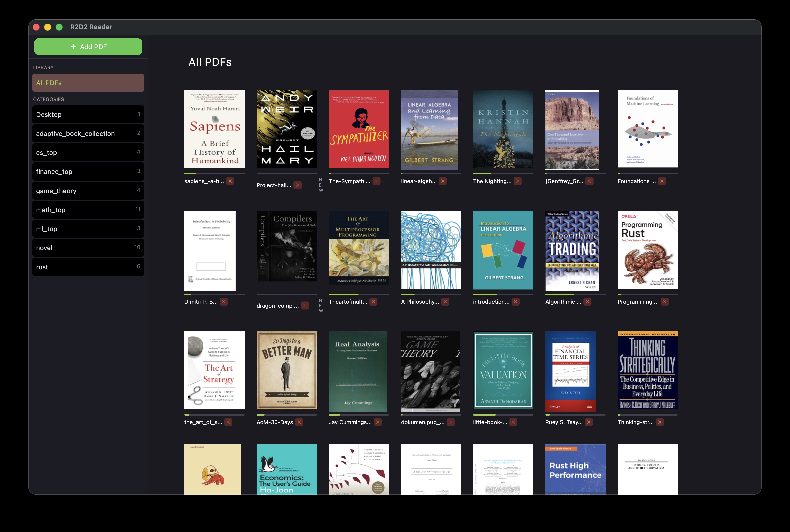Image resolution: width=790 pixels, height=532 pixels.
Task: Delete Foundations ... PDF via X icon
Action: [662, 181]
